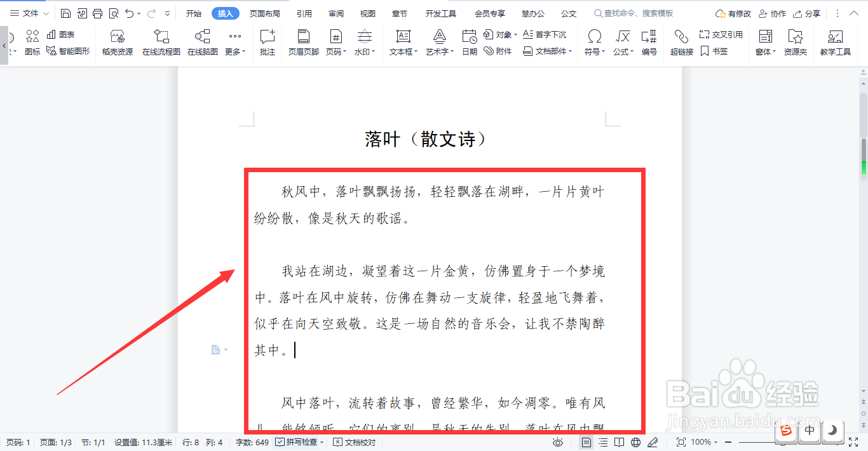Insert 编号 numbering
The image size is (868, 451).
(x=649, y=43)
